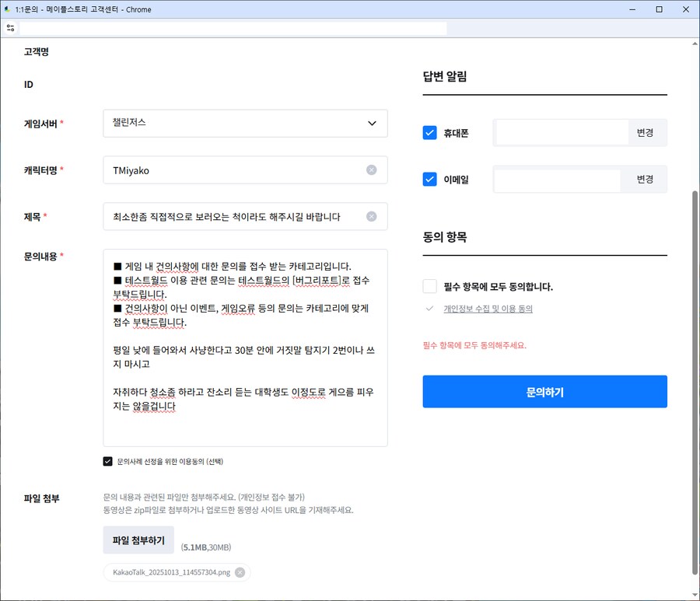Click 파일 첨부하기 to attach a file

(138, 540)
